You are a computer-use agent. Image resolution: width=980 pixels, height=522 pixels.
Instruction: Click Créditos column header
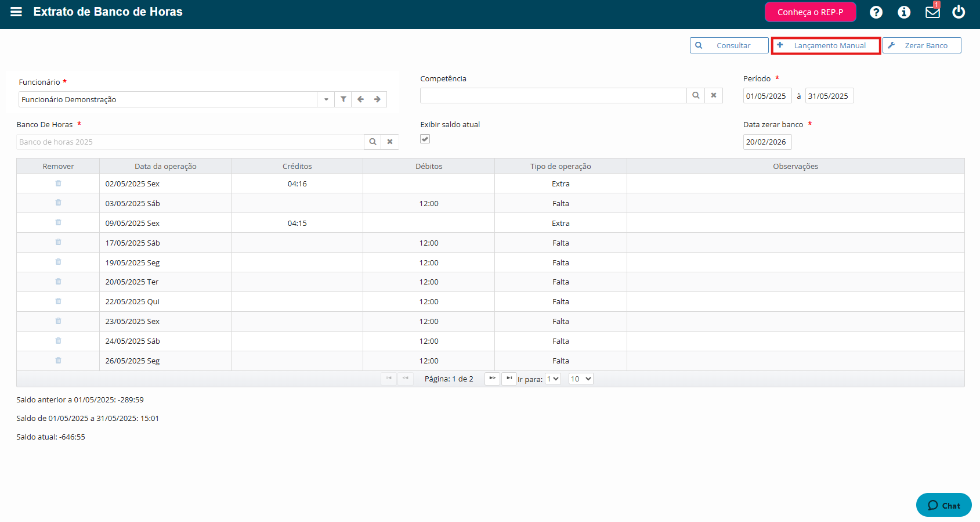pyautogui.click(x=297, y=166)
